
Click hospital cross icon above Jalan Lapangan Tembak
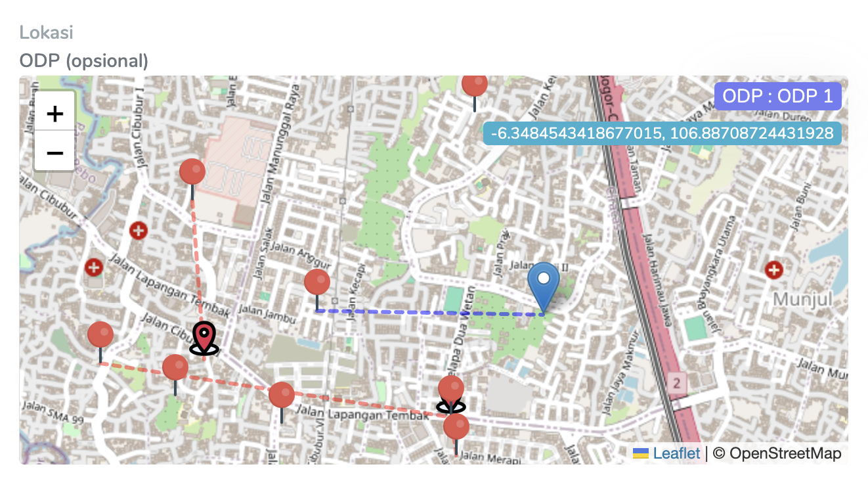pyautogui.click(x=138, y=231)
